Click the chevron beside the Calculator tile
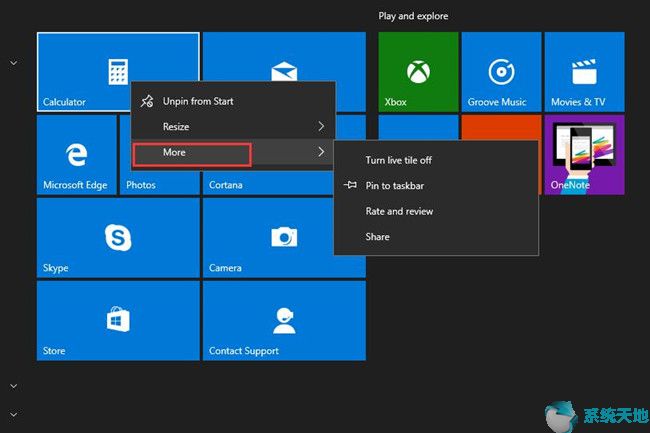650x433 pixels. point(14,63)
